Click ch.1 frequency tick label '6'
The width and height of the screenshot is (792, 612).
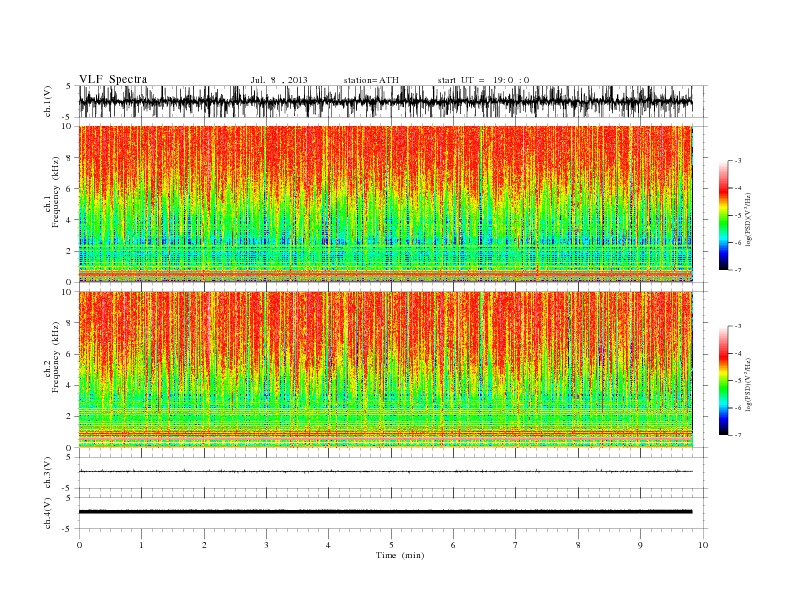(69, 189)
